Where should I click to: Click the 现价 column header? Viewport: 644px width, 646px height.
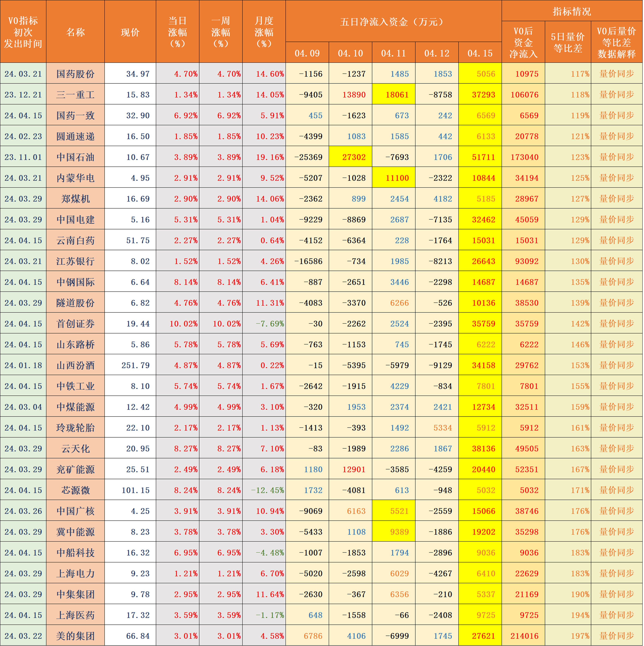coord(130,32)
